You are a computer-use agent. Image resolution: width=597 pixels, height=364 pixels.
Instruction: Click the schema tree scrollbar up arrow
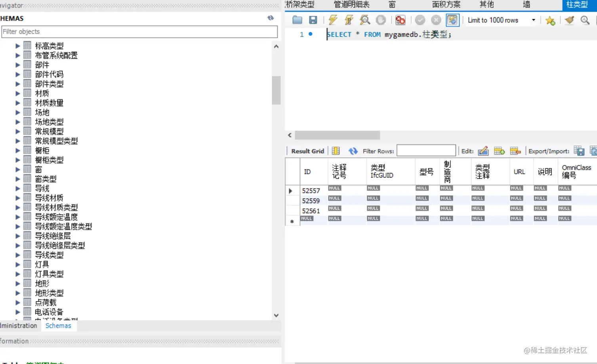(x=276, y=46)
